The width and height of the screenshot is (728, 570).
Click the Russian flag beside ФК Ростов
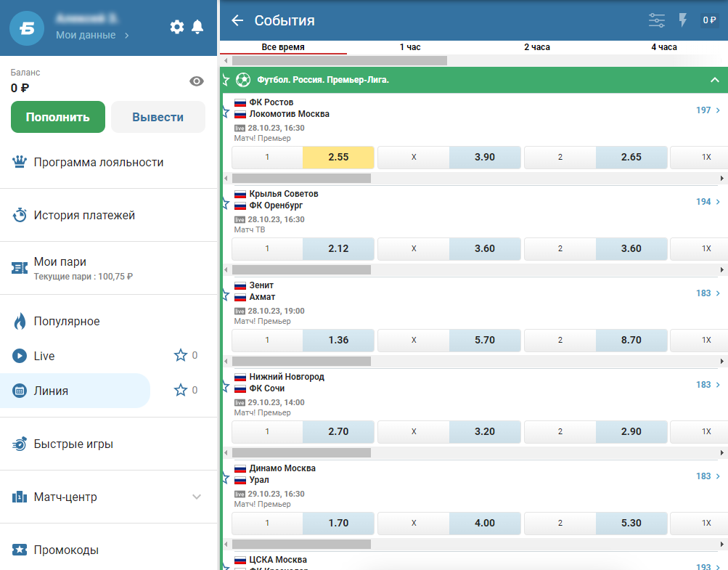[x=240, y=102]
